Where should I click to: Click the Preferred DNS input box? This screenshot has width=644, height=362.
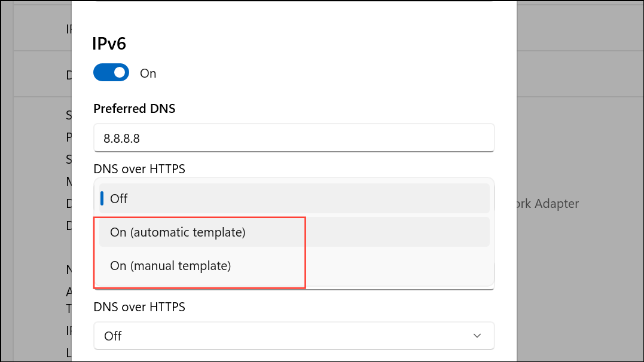294,137
